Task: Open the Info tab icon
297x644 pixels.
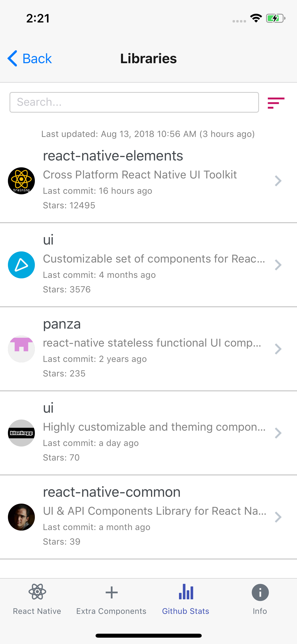Action: pos(260,592)
